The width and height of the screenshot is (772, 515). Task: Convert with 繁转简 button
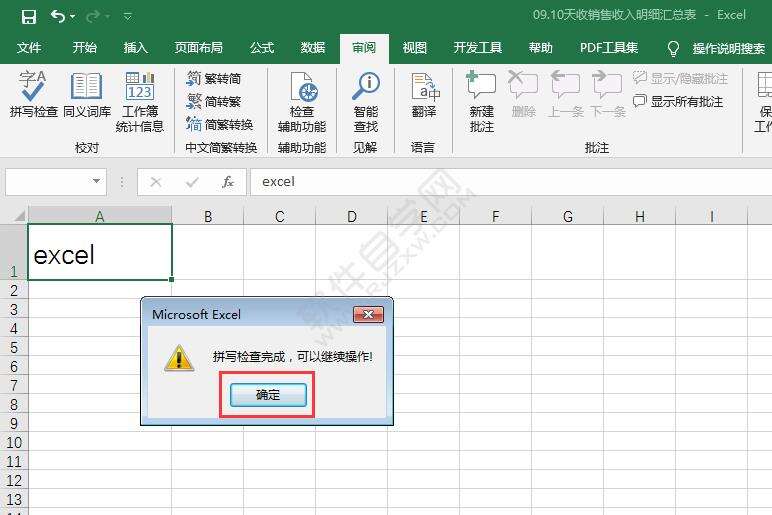214,78
